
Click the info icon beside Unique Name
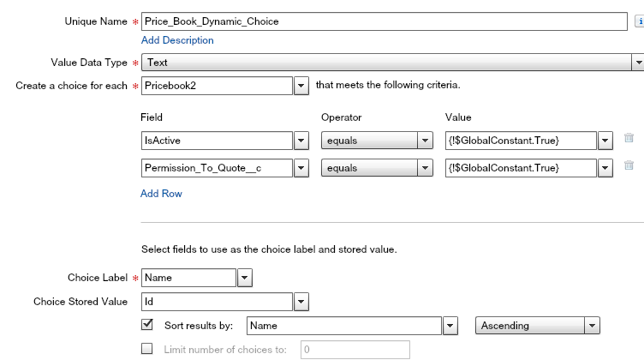pos(638,21)
